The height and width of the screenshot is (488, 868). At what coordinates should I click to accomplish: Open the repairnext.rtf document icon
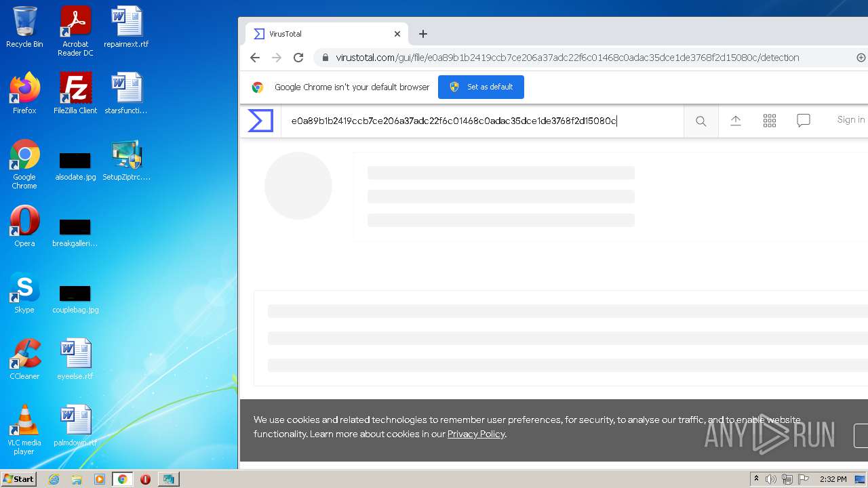[126, 27]
